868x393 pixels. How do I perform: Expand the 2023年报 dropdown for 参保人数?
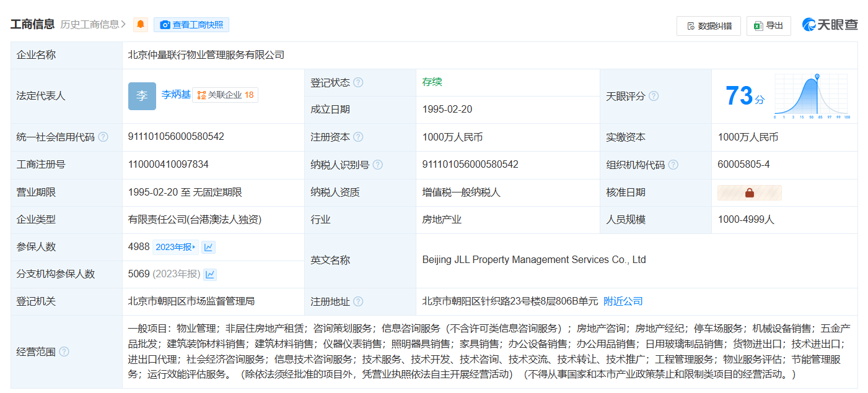[175, 247]
